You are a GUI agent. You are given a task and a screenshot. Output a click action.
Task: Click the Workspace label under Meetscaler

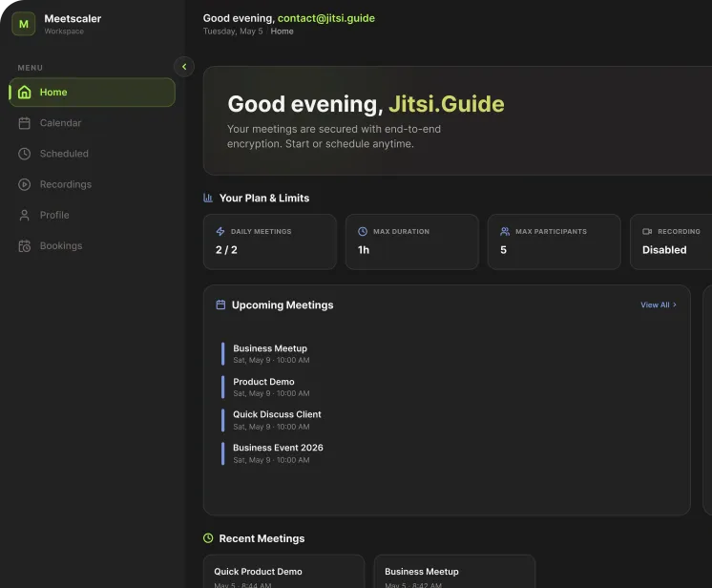(64, 31)
